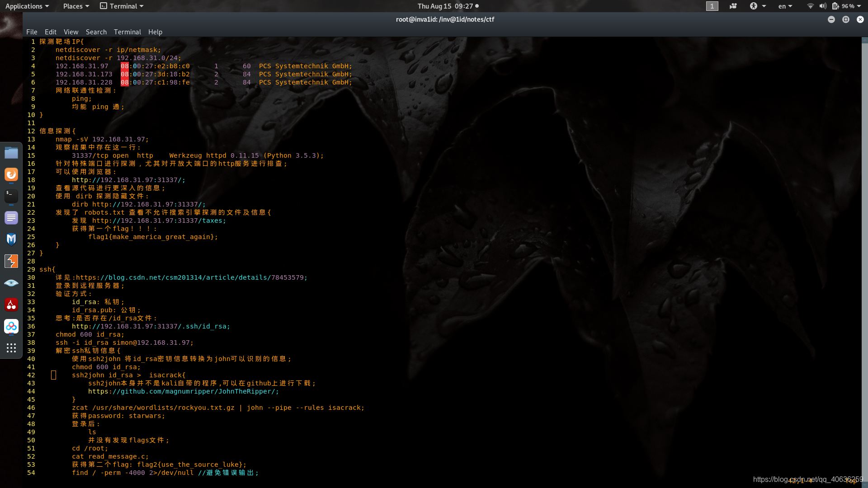Click the 31337/taxes URL on line 23
Image resolution: width=868 pixels, height=488 pixels.
(159, 221)
